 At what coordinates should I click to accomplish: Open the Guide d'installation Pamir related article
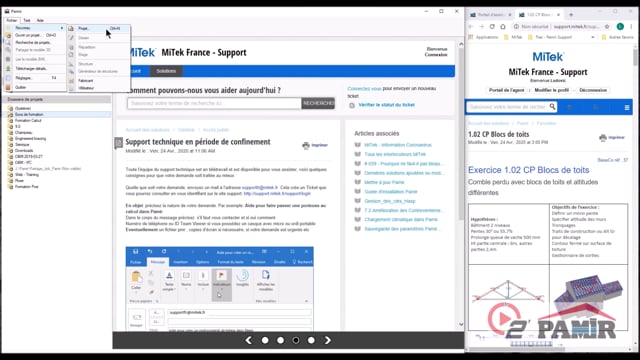pos(391,191)
